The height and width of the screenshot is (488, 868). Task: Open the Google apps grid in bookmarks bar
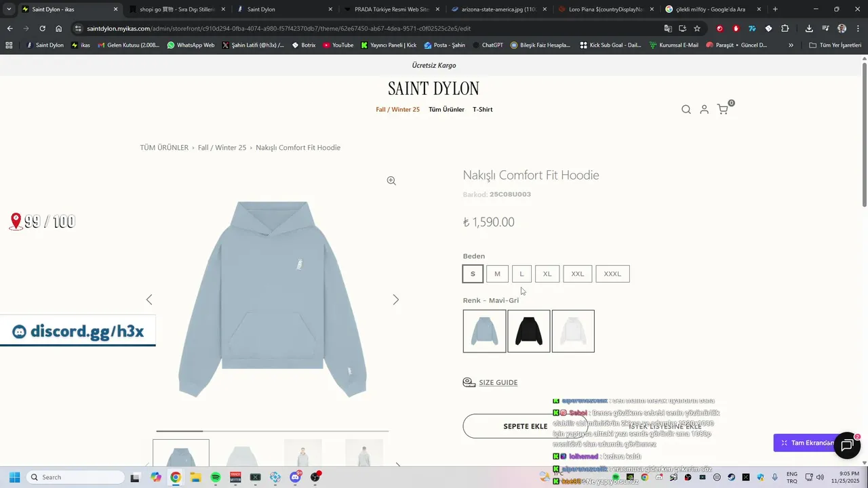[x=9, y=45]
